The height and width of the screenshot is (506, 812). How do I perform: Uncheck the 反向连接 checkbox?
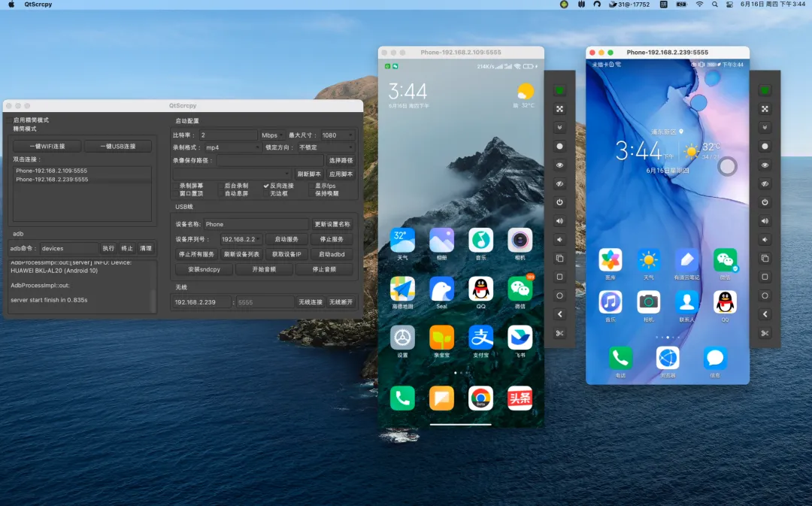(x=266, y=186)
